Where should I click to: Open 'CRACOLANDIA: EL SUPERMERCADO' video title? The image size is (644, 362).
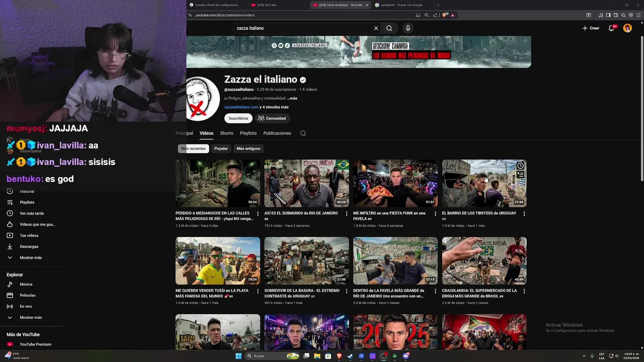point(479,293)
